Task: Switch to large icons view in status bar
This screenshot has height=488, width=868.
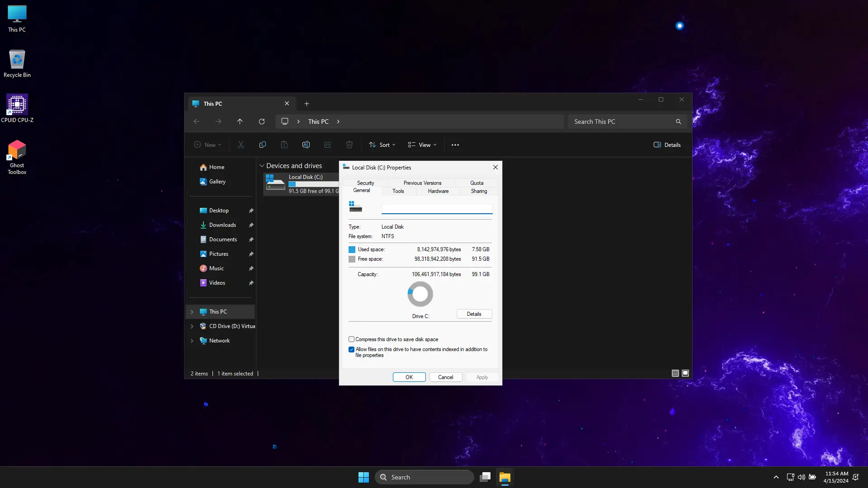Action: click(x=685, y=373)
